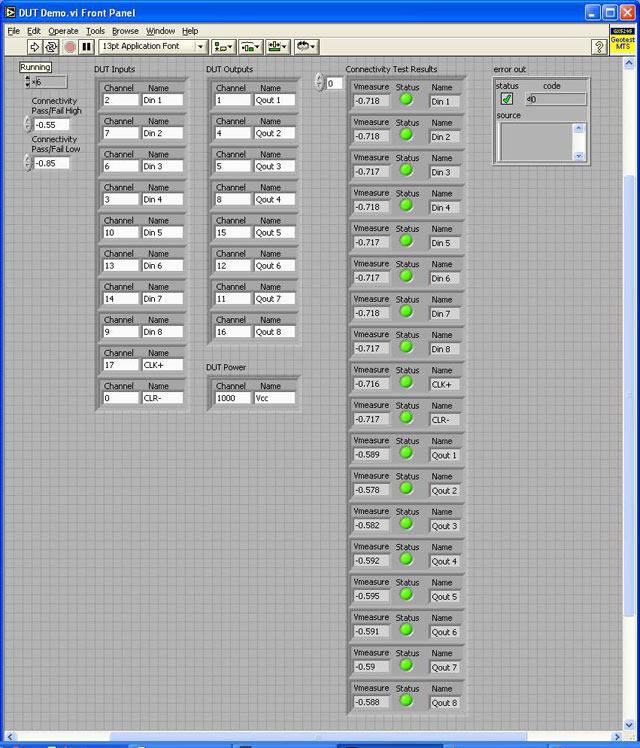Click the Qout 4 name in Test Results
The height and width of the screenshot is (748, 640).
click(445, 561)
